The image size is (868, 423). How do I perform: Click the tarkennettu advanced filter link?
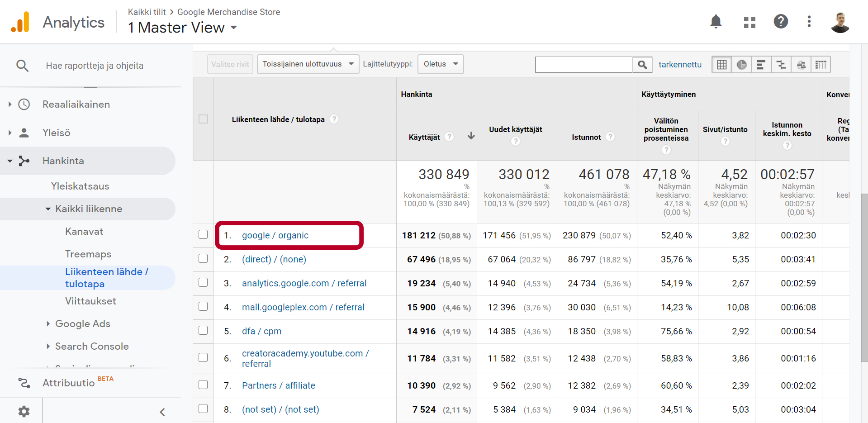pyautogui.click(x=679, y=65)
